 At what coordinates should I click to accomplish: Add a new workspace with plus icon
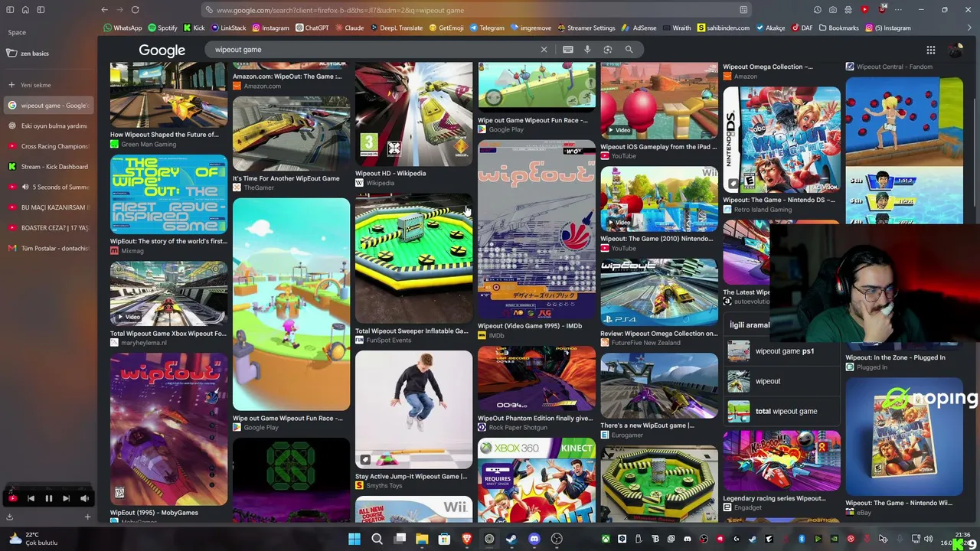point(87,518)
